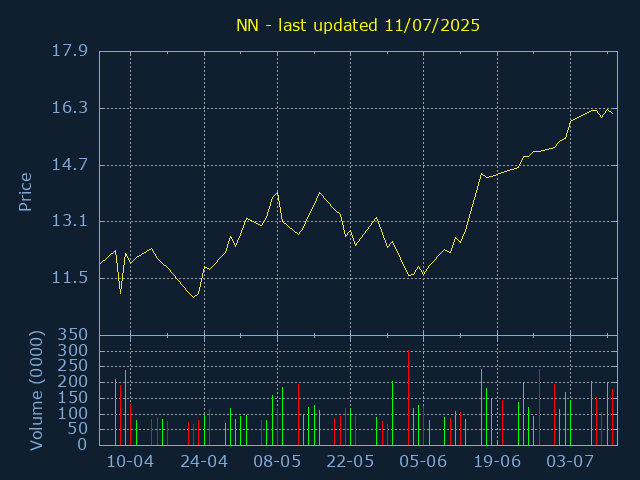Click the 300 volume axis label

click(x=73, y=351)
